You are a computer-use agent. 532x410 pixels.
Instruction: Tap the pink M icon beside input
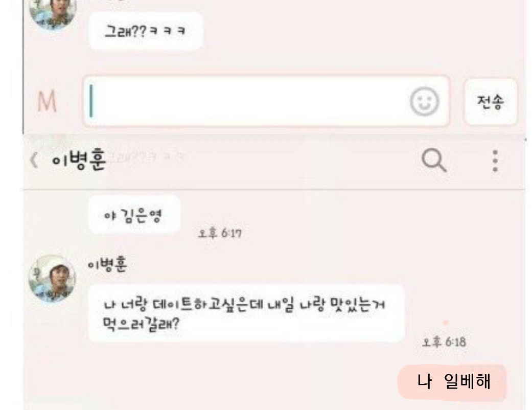[x=47, y=101]
